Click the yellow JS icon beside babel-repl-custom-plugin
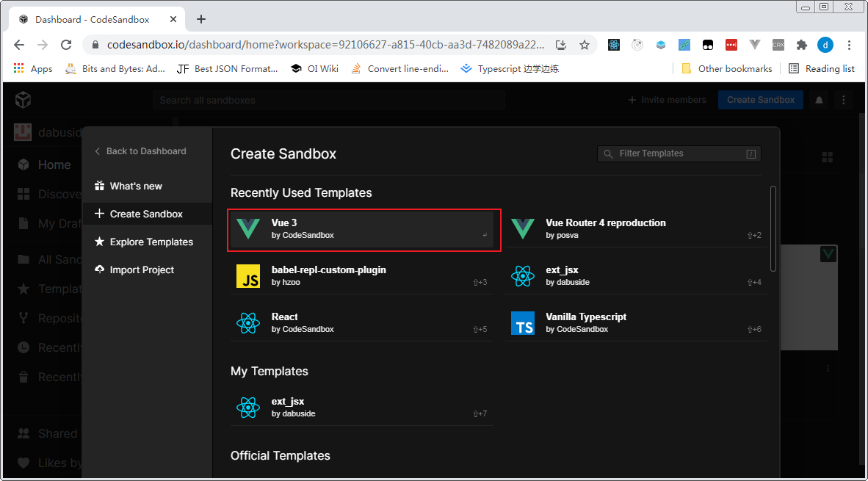 (248, 275)
